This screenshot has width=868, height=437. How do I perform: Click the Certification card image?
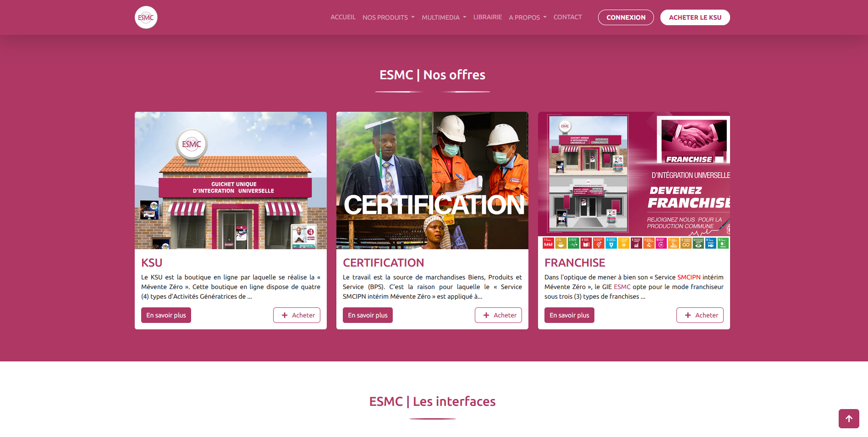(x=432, y=180)
